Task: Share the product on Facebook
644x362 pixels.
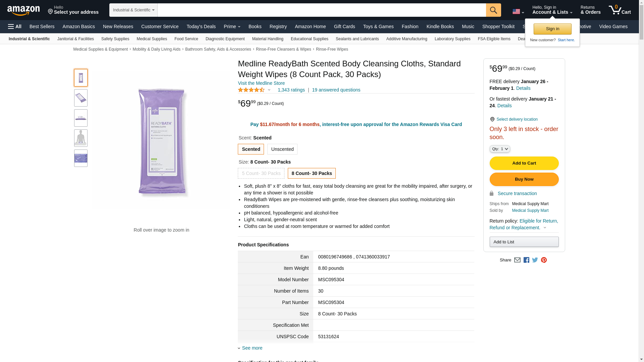Action: pyautogui.click(x=526, y=260)
